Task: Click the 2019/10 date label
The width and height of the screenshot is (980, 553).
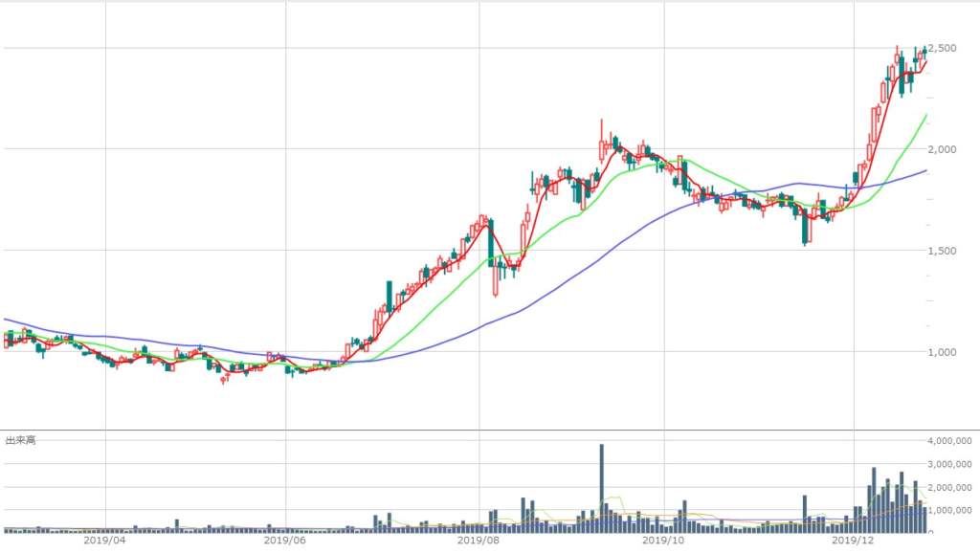Action: point(663,540)
